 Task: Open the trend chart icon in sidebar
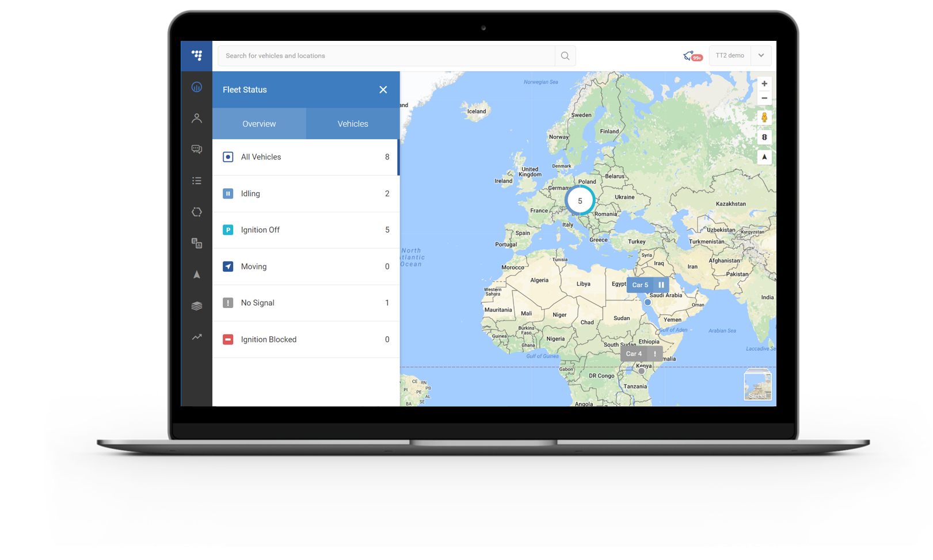(197, 337)
